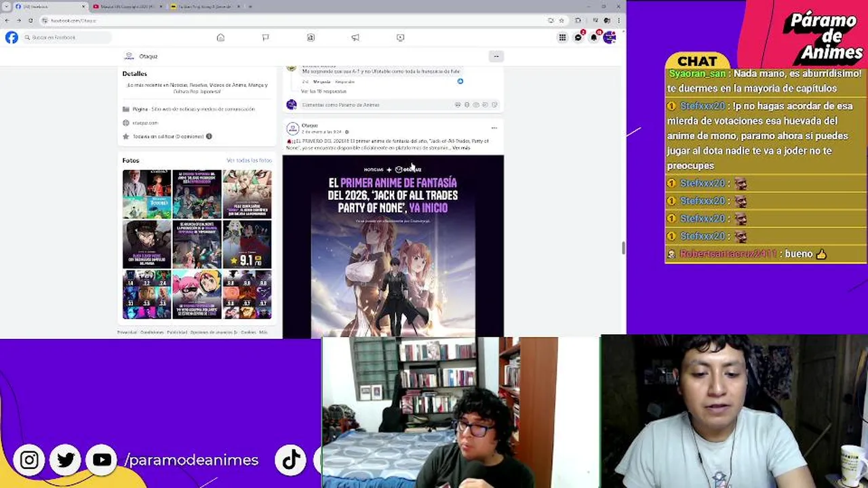Open the Otaguz page header options button
The image size is (868, 488).
496,56
